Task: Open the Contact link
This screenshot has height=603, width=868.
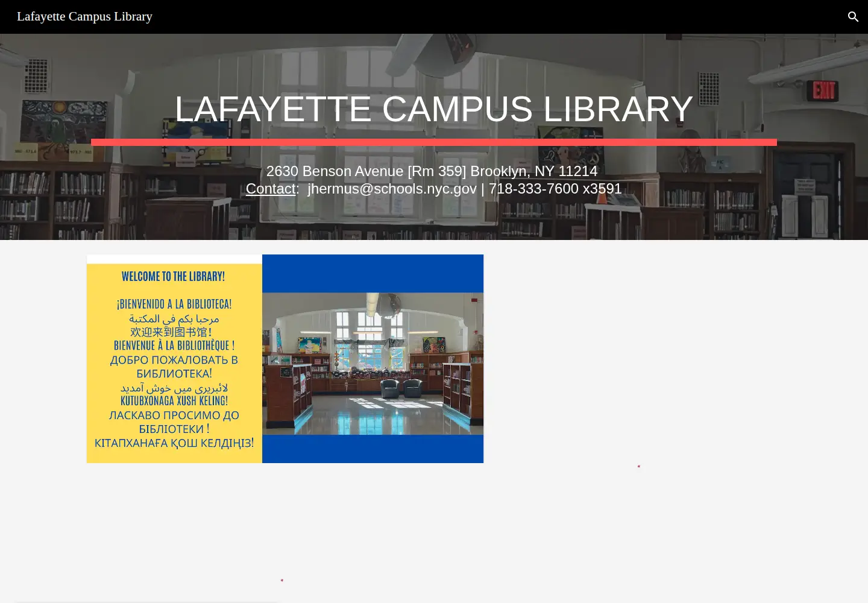Action: 271,189
